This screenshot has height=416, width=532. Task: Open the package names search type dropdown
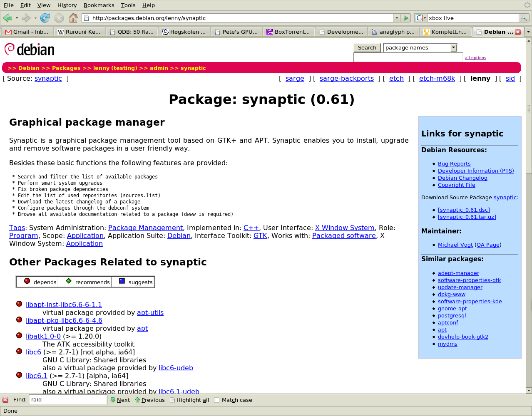pos(454,48)
